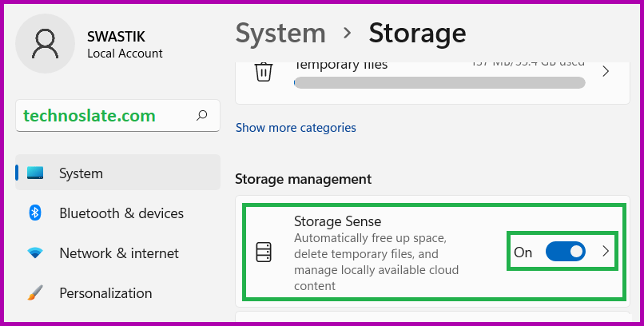Open Personalization settings
This screenshot has height=326, width=644.
click(x=117, y=292)
